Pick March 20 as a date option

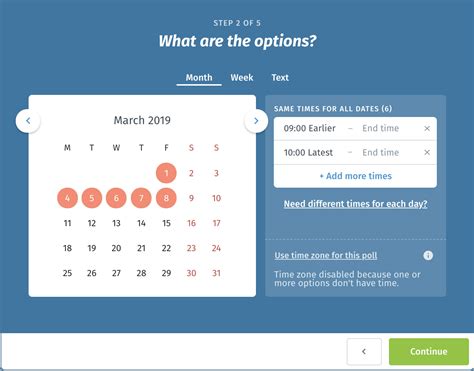pos(116,248)
